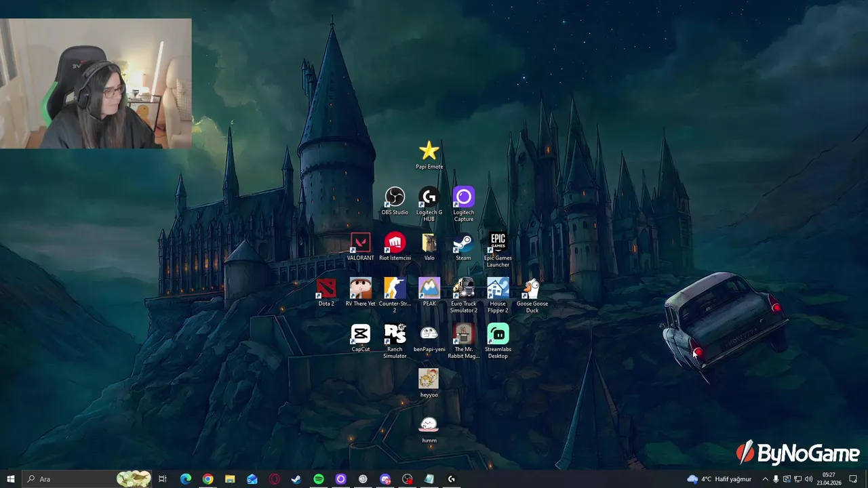Viewport: 868px width, 488px height.
Task: Switch to Steam in the taskbar
Action: coord(296,479)
